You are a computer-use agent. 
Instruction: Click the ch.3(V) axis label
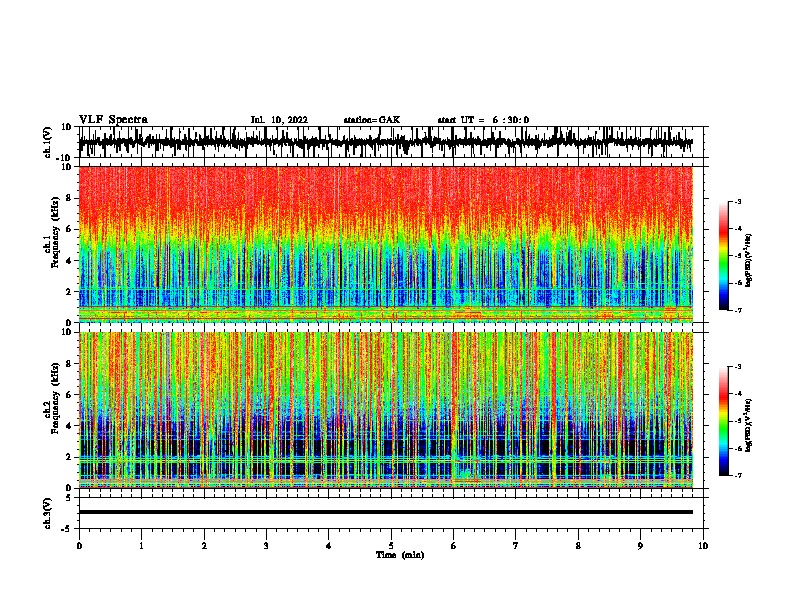48,513
